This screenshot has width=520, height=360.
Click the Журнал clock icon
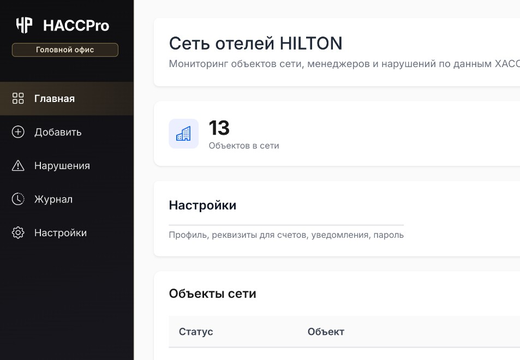pos(18,199)
